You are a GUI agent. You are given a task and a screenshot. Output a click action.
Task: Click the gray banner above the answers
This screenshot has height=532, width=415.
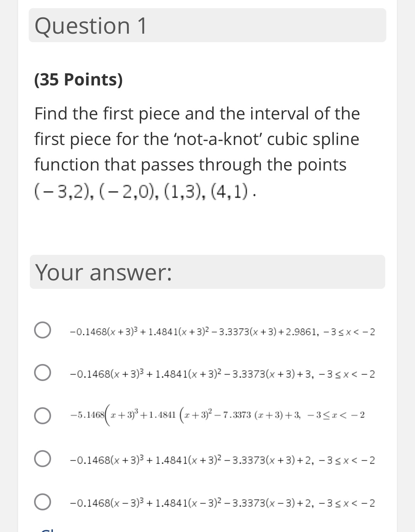[x=207, y=271]
